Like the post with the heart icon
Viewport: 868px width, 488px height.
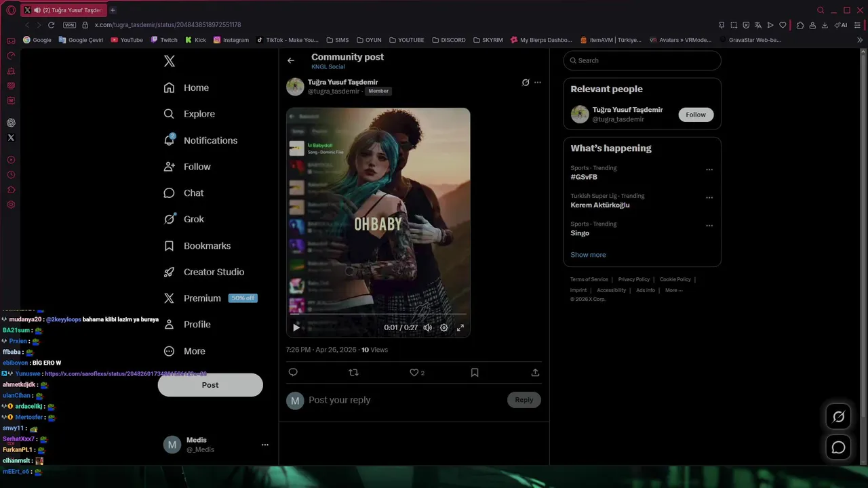(414, 372)
